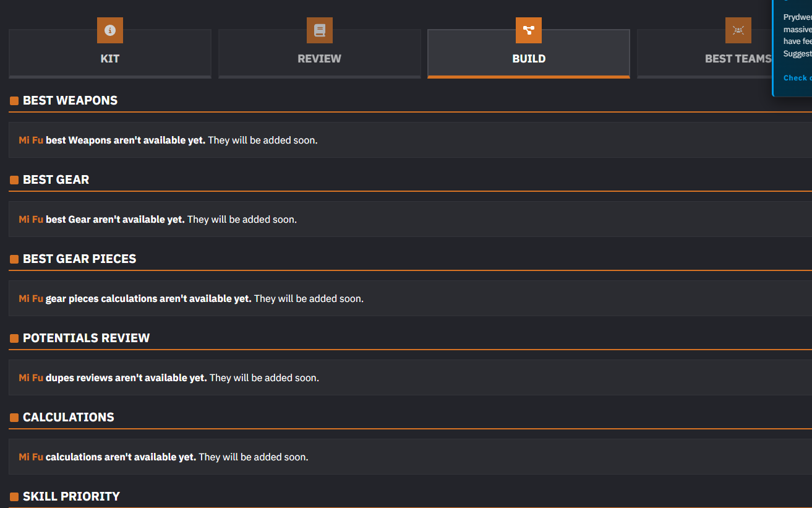
Task: Click the BEST GEAR PIECES heading
Action: pos(79,259)
